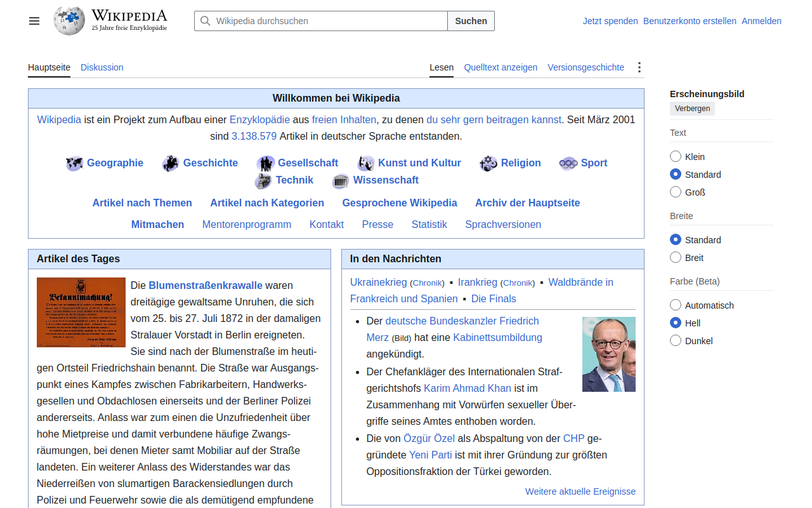Select Hell color mode
Viewport: 812px width, 508px height.
coord(676,323)
